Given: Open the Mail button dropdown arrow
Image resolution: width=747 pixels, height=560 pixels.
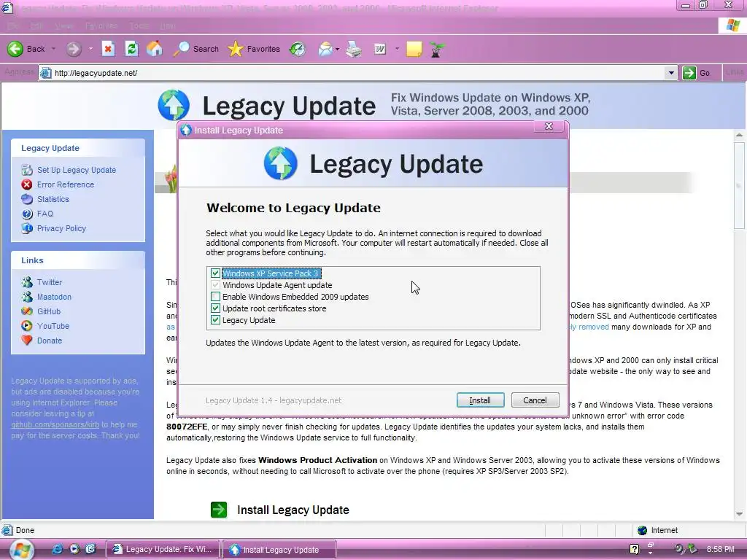Looking at the screenshot, I should pos(337,49).
